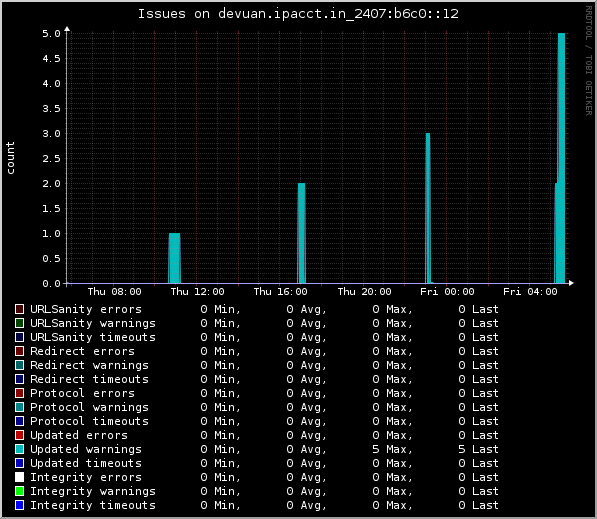This screenshot has height=519, width=597.
Task: Click the Integrity timeouts blue swatch
Action: pos(19,505)
